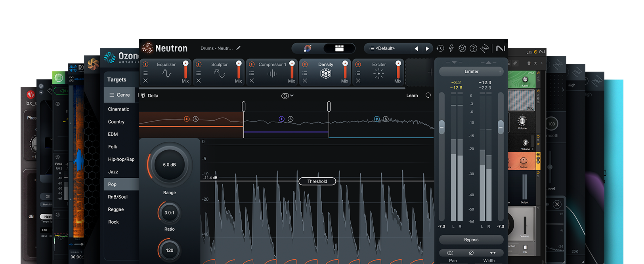The width and height of the screenshot is (644, 264).
Task: Enable the Limiter button
Action: 471,72
